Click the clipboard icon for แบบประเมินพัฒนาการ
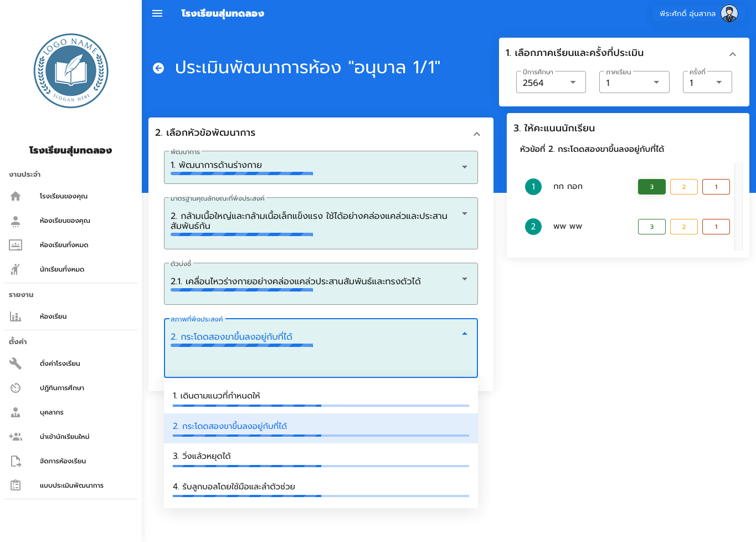Image resolution: width=756 pixels, height=542 pixels. [16, 485]
